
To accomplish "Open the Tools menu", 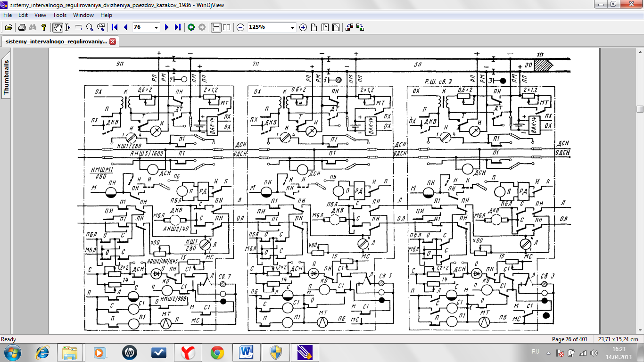I will coord(59,15).
